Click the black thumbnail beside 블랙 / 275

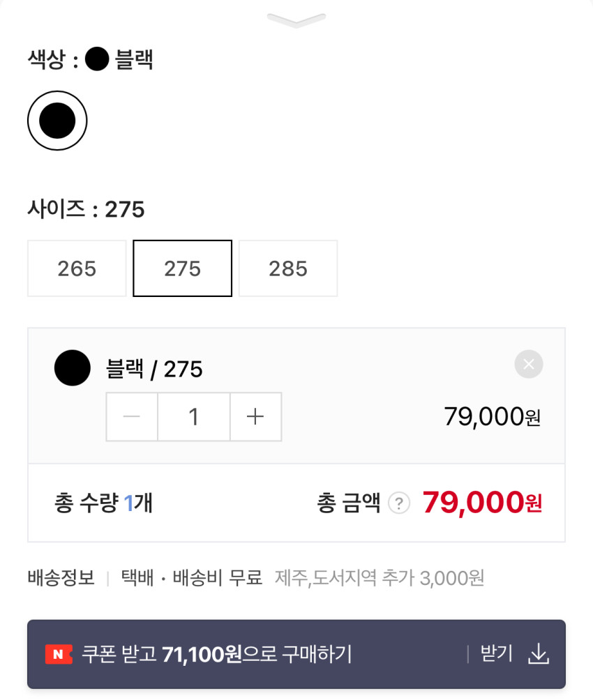click(x=73, y=368)
